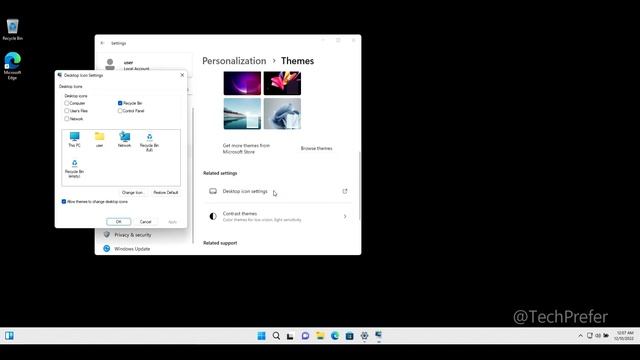Viewport: 640px width, 360px height.
Task: Click the volume icon in system tray
Action: [598, 336]
